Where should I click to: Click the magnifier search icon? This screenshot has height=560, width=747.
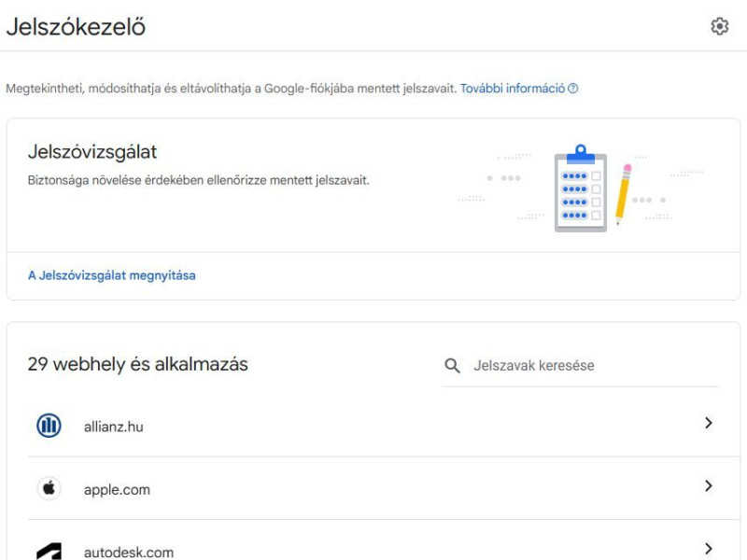452,366
